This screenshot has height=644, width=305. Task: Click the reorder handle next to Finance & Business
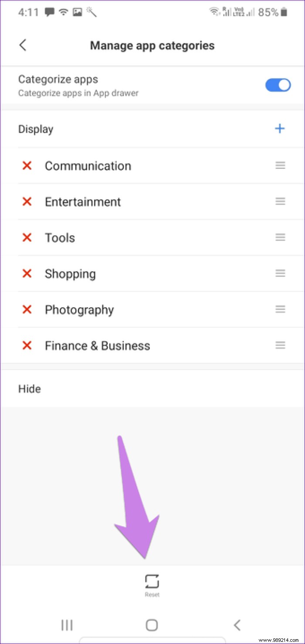pyautogui.click(x=280, y=345)
